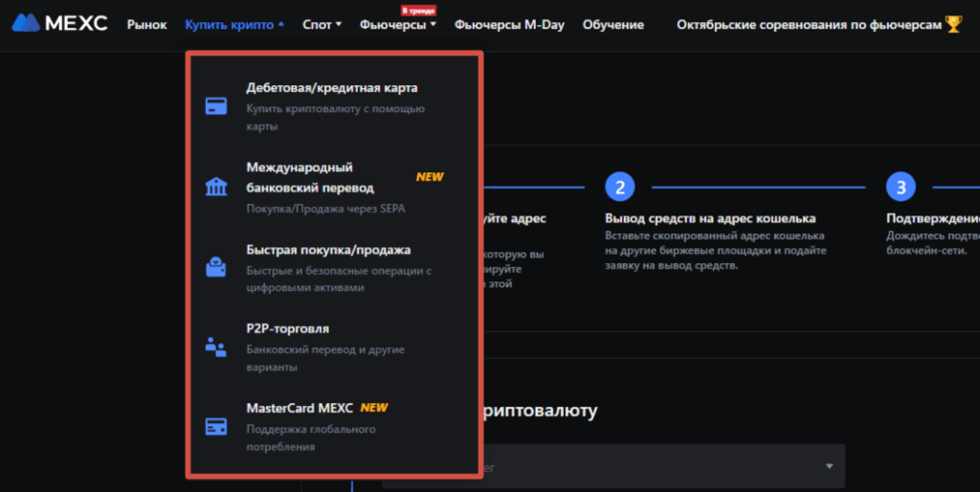The width and height of the screenshot is (980, 492).
Task: Select Международный банковский перевод option
Action: (310, 177)
